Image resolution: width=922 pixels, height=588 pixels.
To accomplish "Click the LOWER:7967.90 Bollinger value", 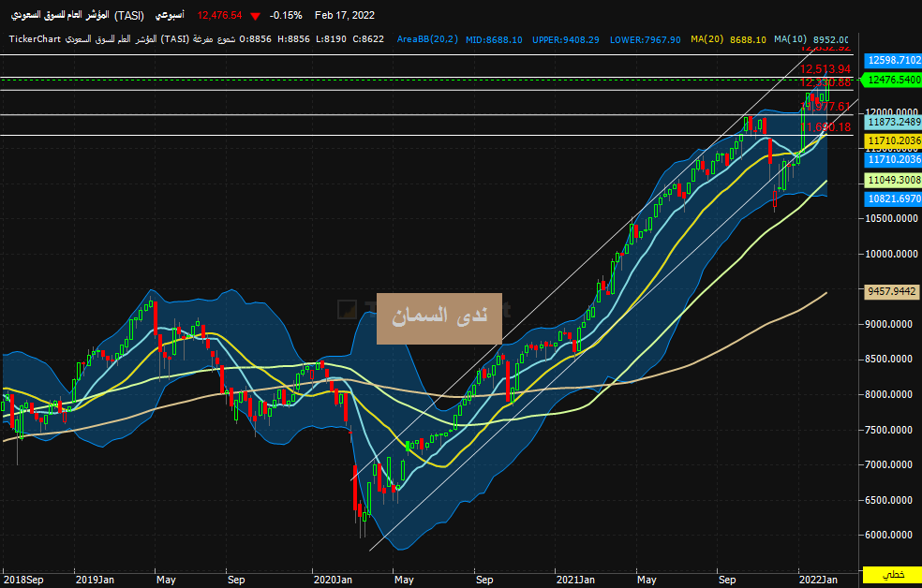I will 645,40.
